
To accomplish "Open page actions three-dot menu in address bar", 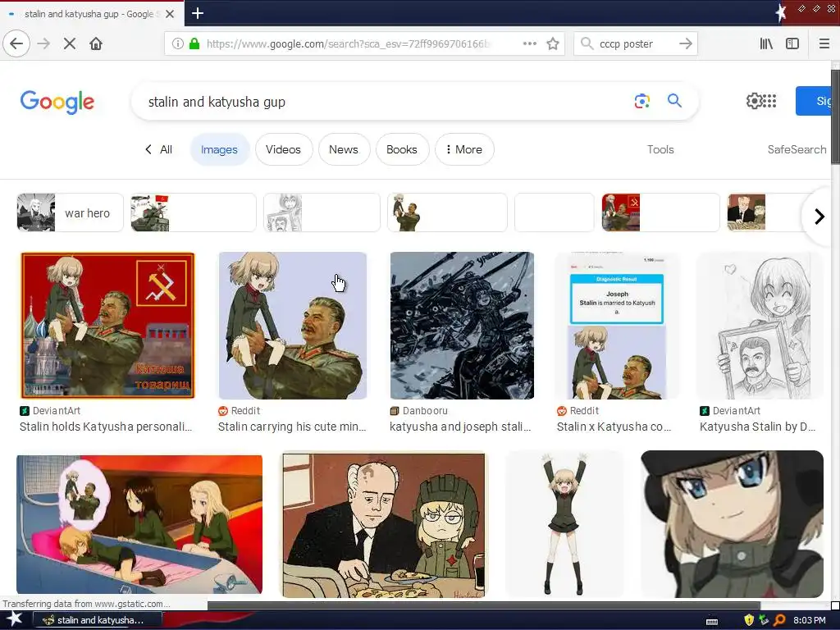I will (x=530, y=43).
